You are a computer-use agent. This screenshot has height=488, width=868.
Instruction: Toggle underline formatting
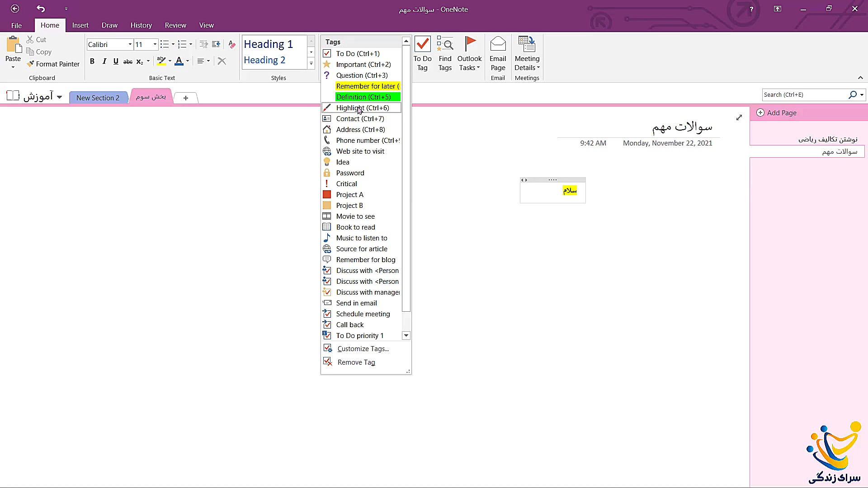point(116,61)
